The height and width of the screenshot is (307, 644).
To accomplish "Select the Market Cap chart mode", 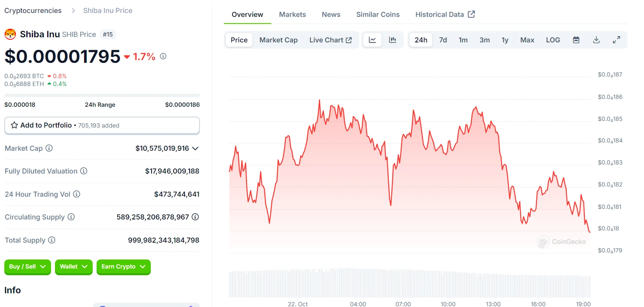I will pos(278,40).
